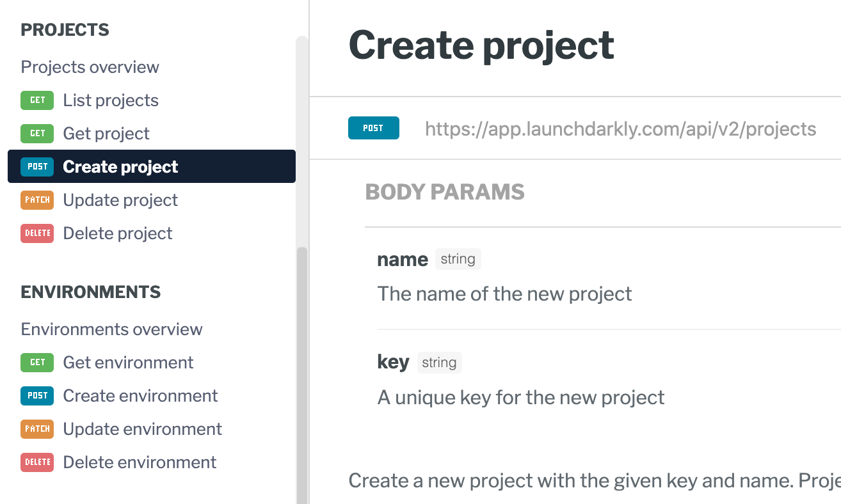Open the Environments overview page

click(112, 329)
